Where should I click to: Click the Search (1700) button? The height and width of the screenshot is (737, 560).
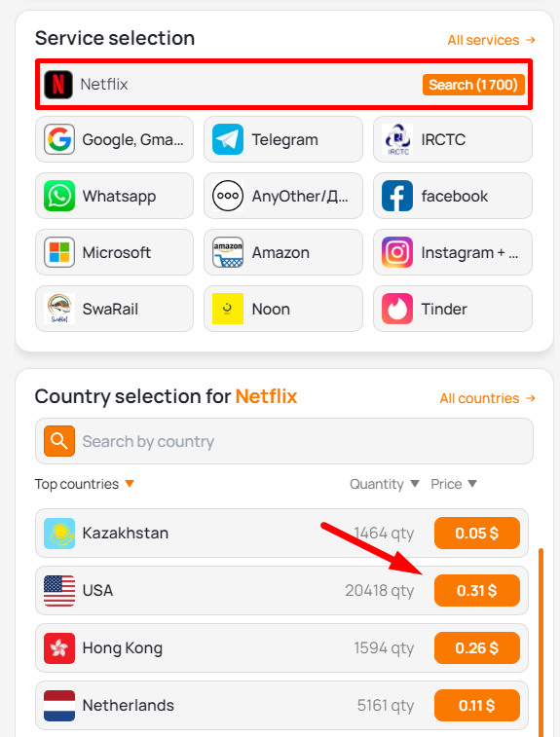coord(473,85)
